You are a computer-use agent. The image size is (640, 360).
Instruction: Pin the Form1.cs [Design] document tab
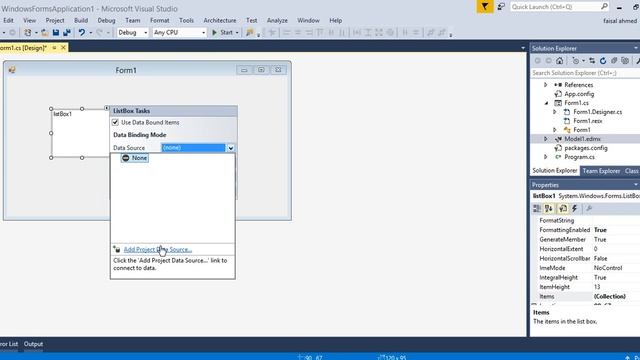tap(54, 48)
